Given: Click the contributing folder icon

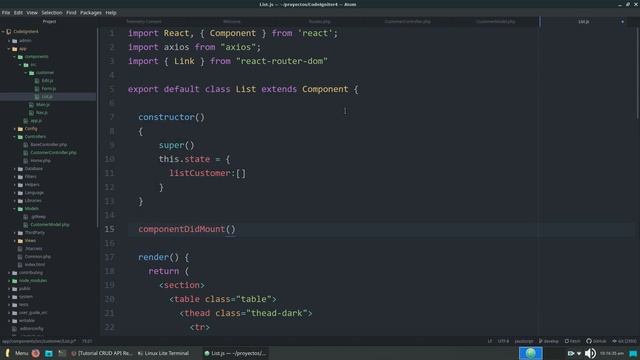Looking at the screenshot, I should [15, 273].
